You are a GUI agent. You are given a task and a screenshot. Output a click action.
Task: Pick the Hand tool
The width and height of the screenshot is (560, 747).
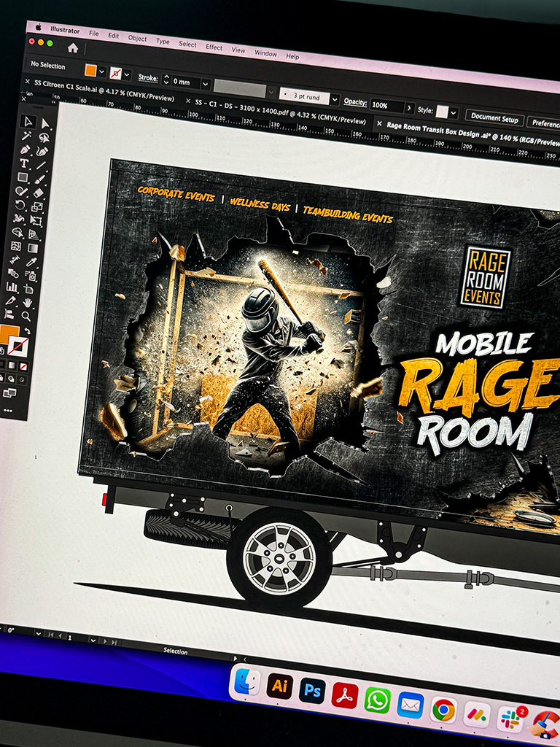click(x=28, y=303)
